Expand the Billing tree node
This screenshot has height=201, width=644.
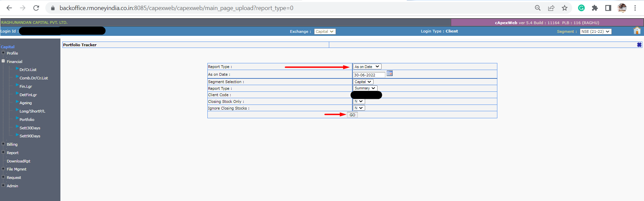pos(3,144)
